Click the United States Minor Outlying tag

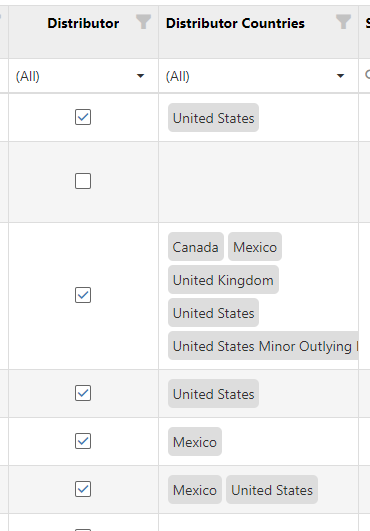(263, 346)
